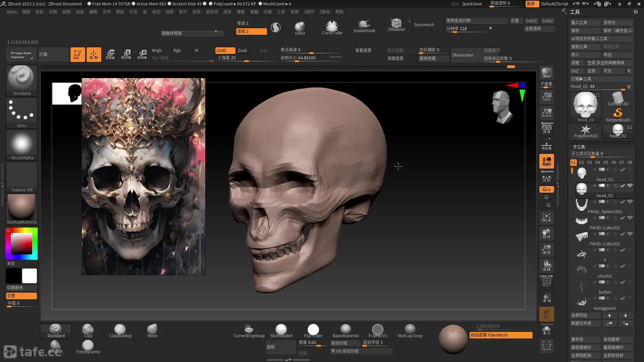Toggle XYZ rotation mode
The width and height of the screenshot is (644, 362).
(x=546, y=189)
